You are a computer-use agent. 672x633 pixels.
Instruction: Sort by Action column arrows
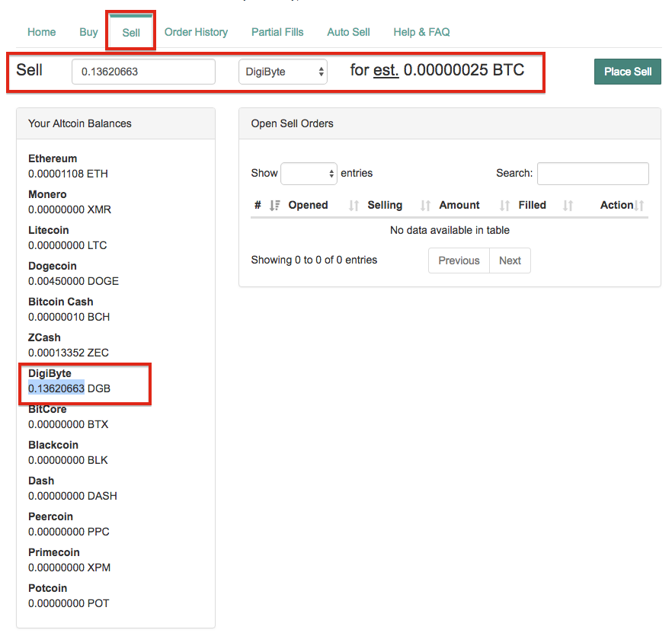pyautogui.click(x=639, y=206)
